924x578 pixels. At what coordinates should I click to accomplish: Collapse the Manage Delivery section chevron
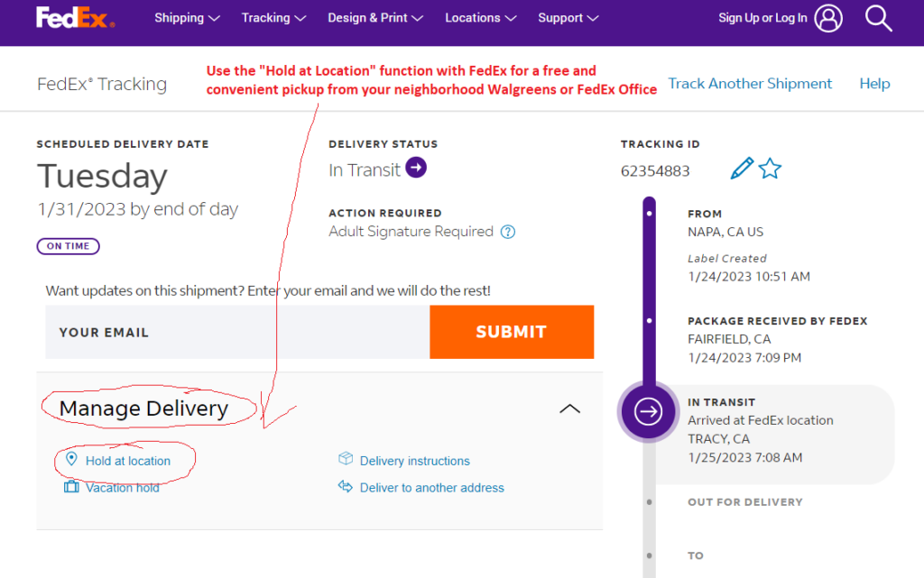(x=569, y=408)
